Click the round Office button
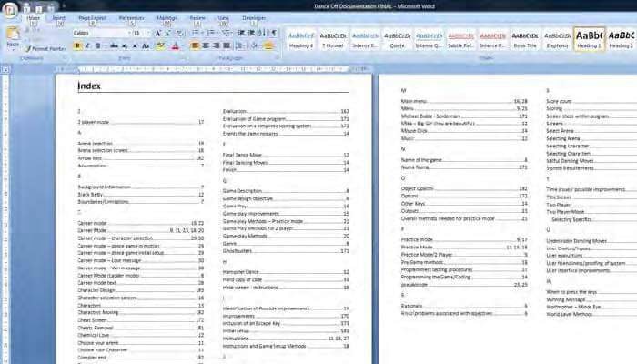The width and height of the screenshot is (637, 364). [x=11, y=11]
